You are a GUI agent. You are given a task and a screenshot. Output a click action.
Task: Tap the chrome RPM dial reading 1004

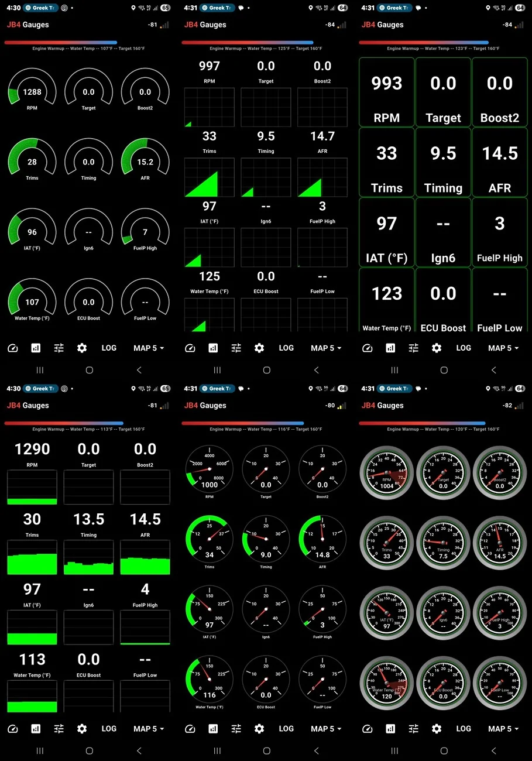[387, 473]
